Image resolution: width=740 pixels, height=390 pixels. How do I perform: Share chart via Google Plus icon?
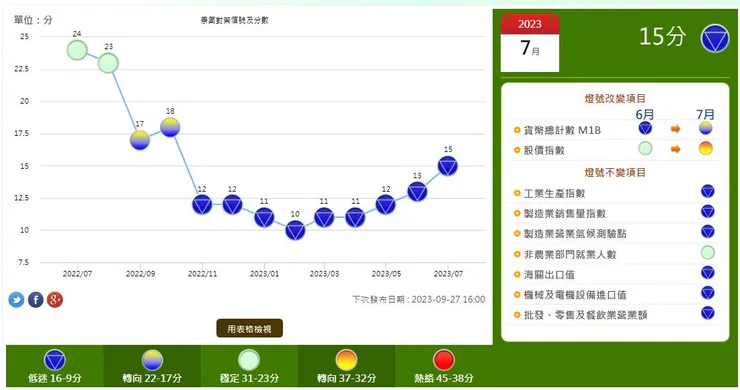pos(55,299)
